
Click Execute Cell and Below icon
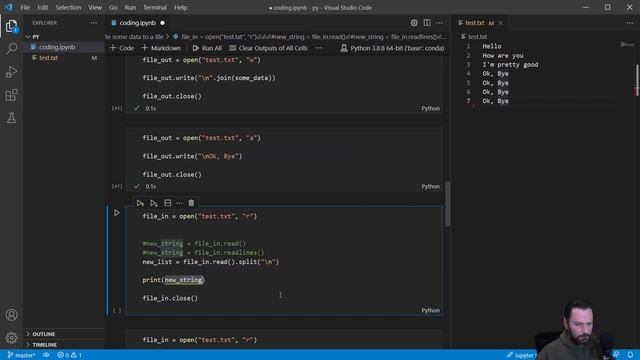coord(153,203)
